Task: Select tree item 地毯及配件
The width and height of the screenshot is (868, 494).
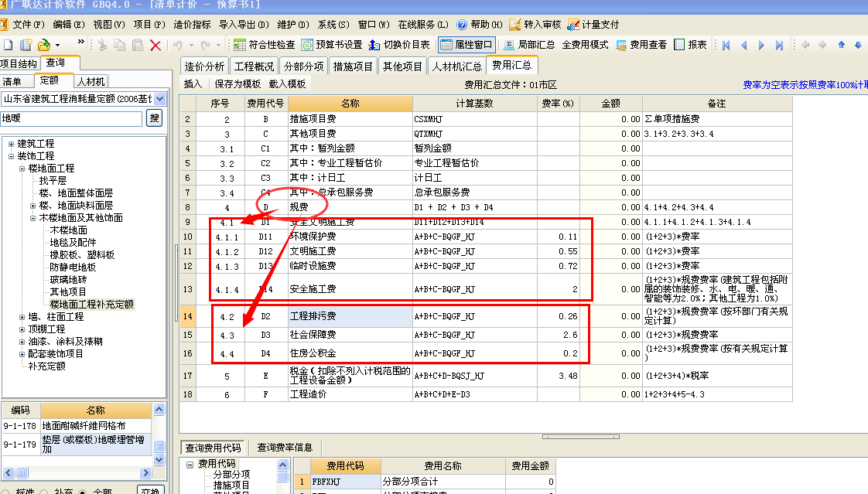Action: (73, 242)
